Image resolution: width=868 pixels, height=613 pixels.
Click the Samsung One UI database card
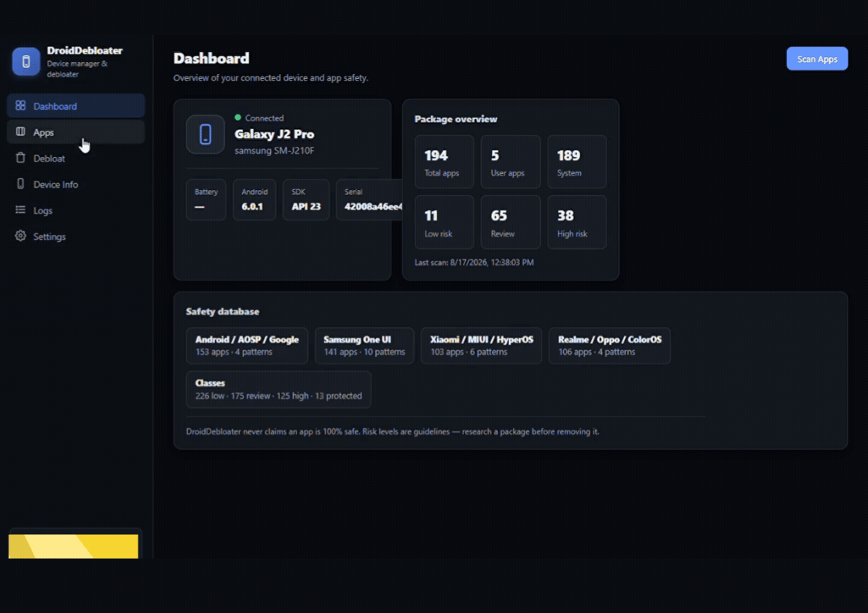coord(364,346)
